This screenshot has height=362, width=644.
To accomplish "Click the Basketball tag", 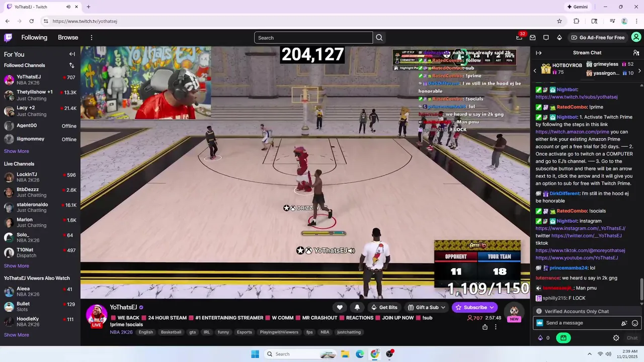I will point(171,332).
